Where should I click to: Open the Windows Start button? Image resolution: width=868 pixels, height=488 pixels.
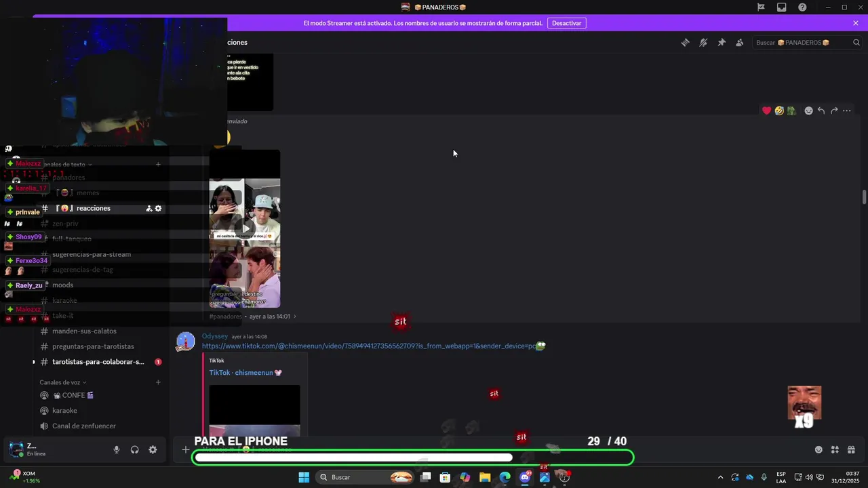304,477
